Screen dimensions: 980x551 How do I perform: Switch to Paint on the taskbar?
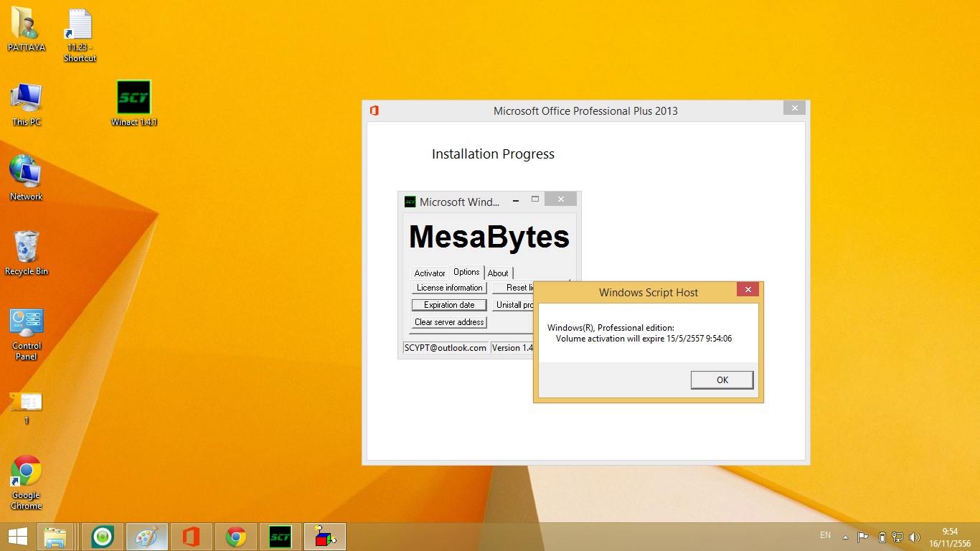tap(147, 537)
